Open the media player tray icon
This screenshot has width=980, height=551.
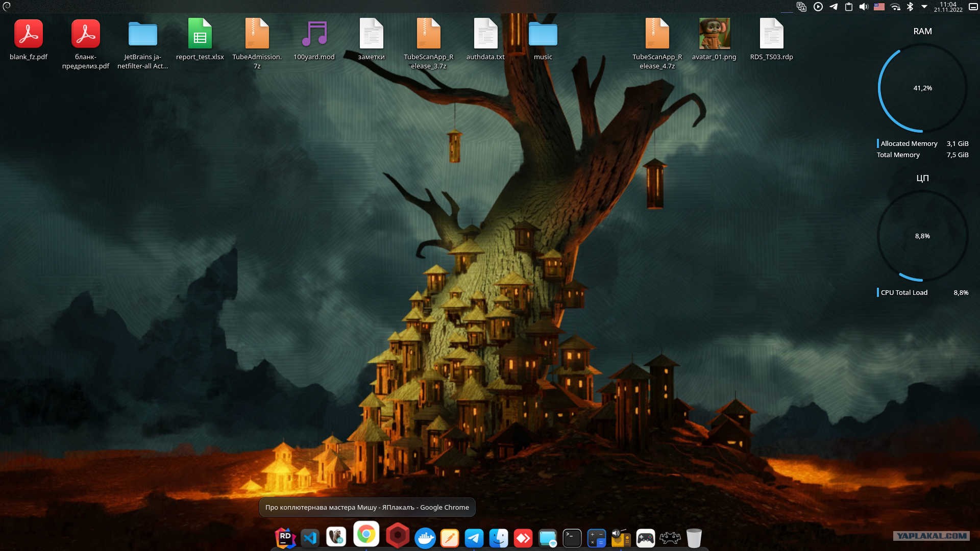[x=818, y=7]
